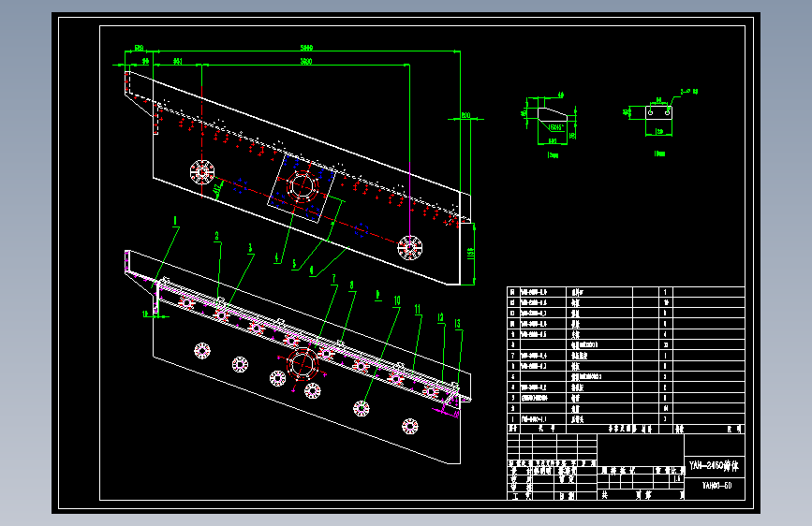Click the drawing number "YAH60-60" in title block
Image resolution: width=812 pixels, height=526 pixels.
click(x=716, y=485)
